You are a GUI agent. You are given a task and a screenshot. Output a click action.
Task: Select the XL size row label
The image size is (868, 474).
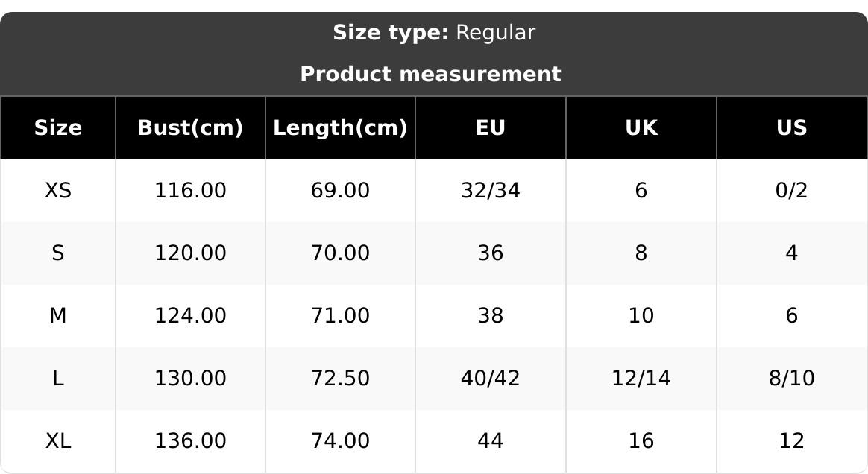(x=58, y=441)
